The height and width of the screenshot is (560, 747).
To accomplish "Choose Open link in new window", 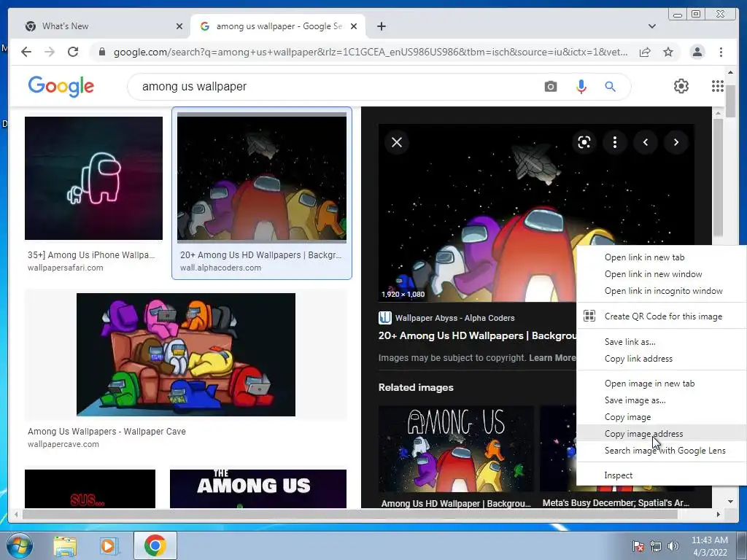I will click(661, 274).
